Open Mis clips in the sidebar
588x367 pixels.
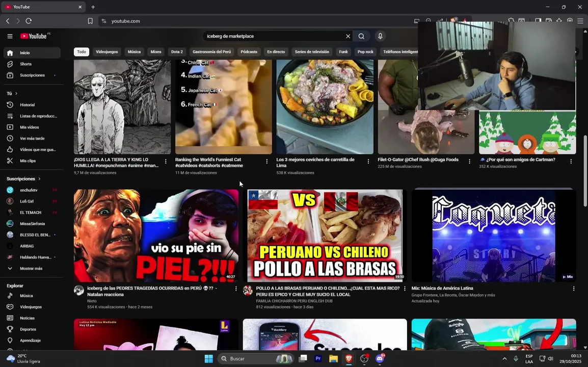click(32, 161)
